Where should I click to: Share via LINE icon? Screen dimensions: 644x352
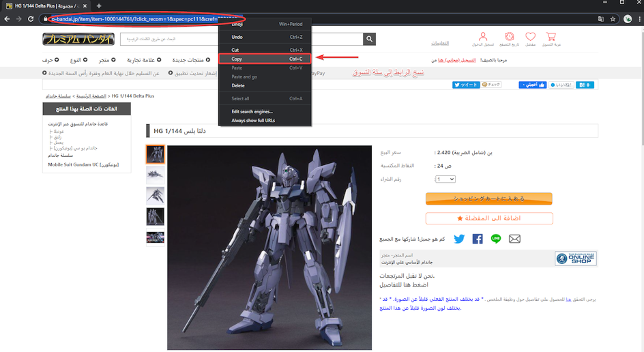tap(496, 239)
